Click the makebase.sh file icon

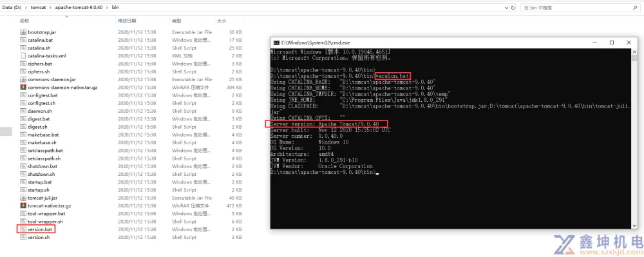coord(23,142)
